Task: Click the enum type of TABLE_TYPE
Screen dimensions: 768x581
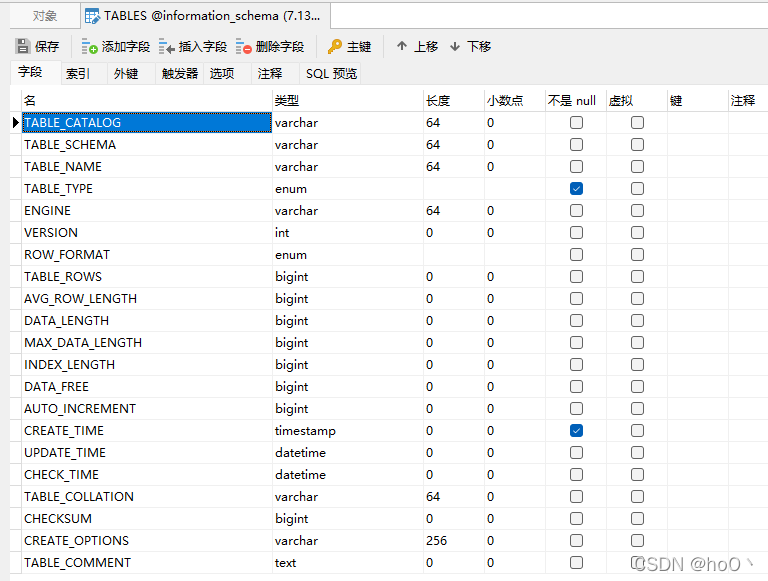Action: click(x=291, y=189)
